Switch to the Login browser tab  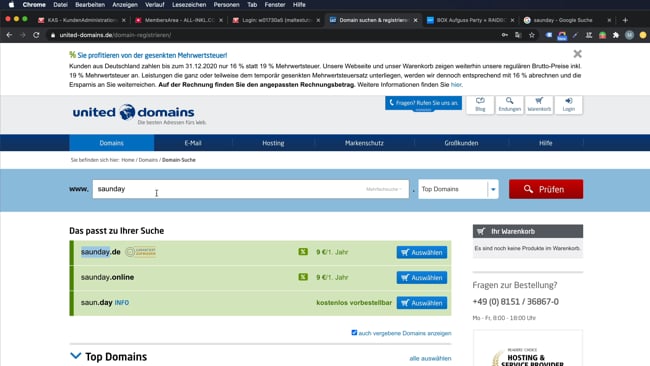276,20
